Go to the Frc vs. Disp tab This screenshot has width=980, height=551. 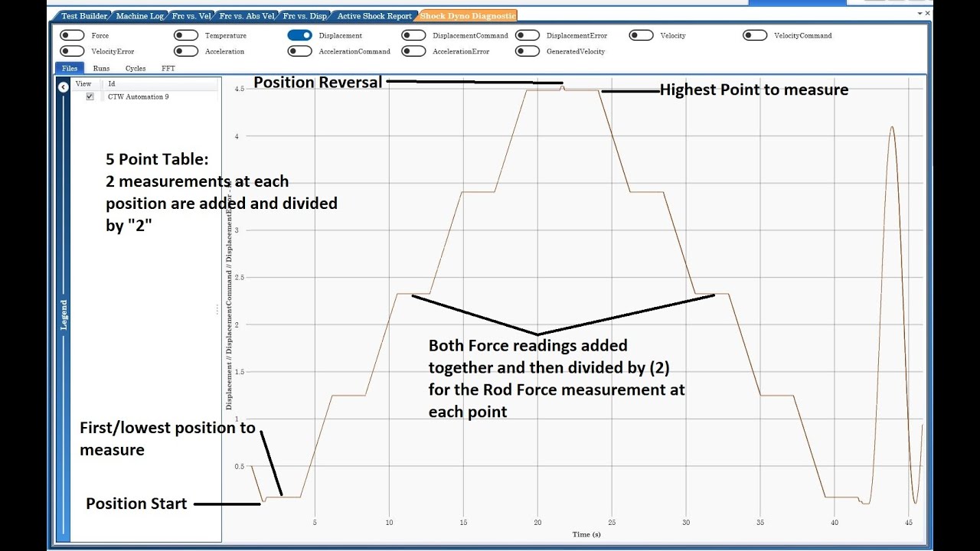point(306,16)
